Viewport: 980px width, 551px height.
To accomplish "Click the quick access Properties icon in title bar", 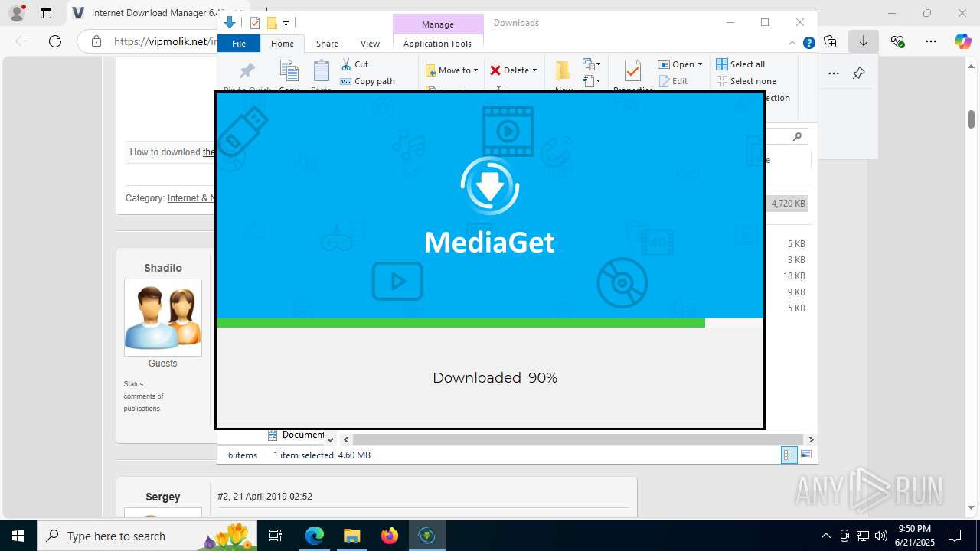I will [x=255, y=23].
